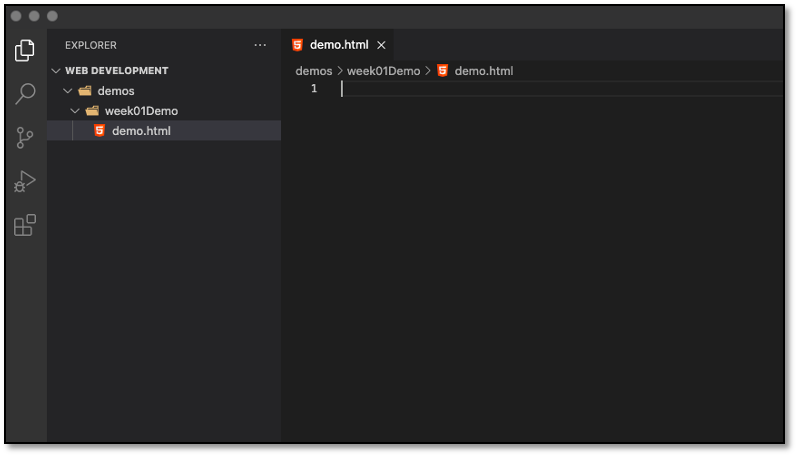Select the demo.html editor tab

(x=336, y=45)
